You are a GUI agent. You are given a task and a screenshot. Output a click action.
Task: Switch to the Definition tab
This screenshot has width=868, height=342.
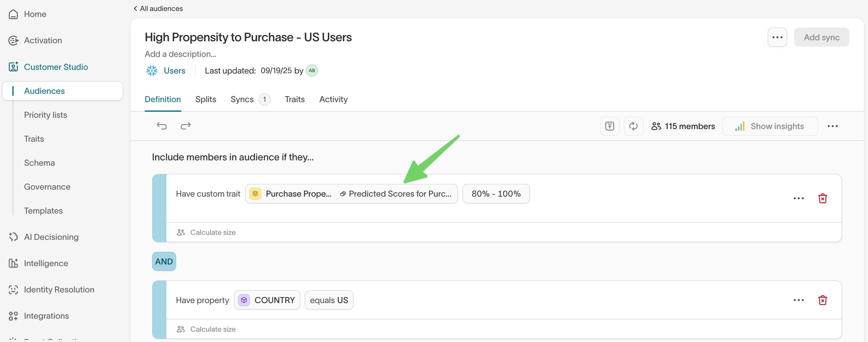tap(163, 99)
